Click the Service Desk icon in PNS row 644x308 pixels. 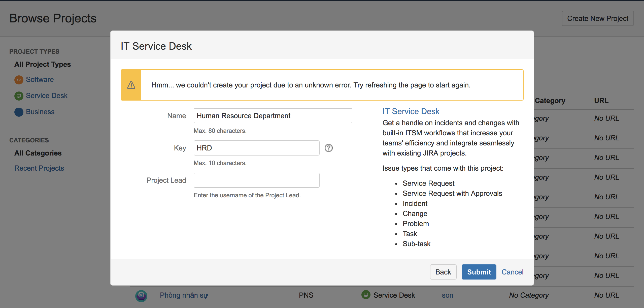366,295
